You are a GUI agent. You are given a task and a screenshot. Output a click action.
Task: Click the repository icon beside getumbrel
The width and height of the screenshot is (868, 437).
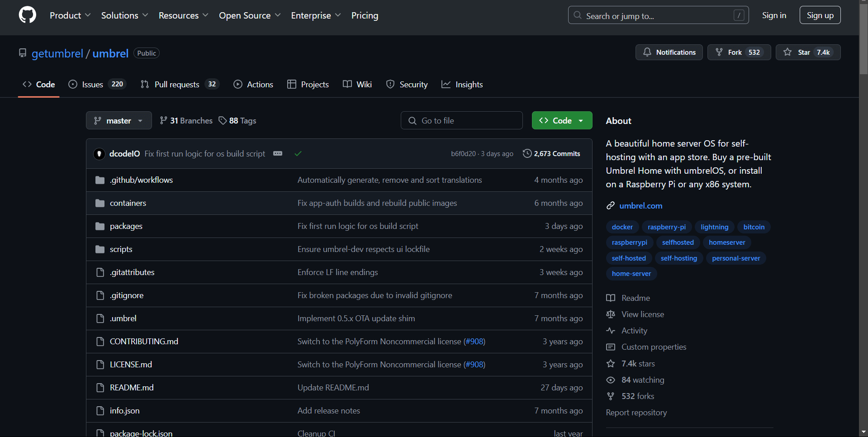23,53
